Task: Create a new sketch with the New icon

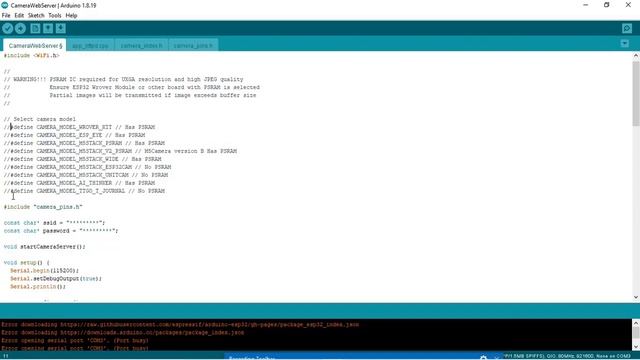Action: 35,28
